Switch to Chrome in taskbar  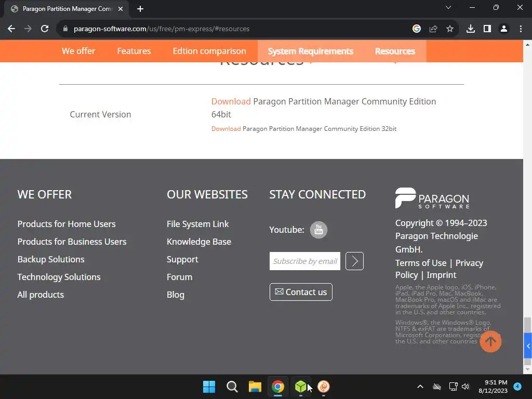[278, 387]
